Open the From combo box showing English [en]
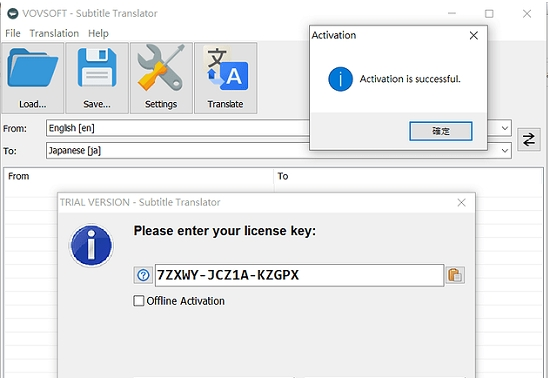Image resolution: width=548 pixels, height=378 pixels. [279, 128]
